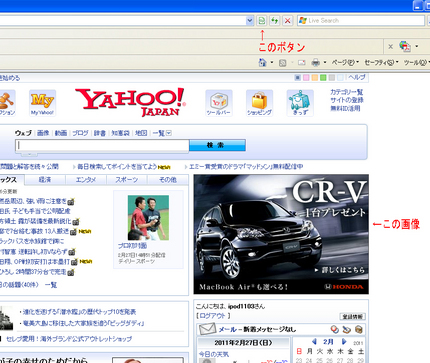
Task: Switch to the その他 news tab
Action: 168,180
